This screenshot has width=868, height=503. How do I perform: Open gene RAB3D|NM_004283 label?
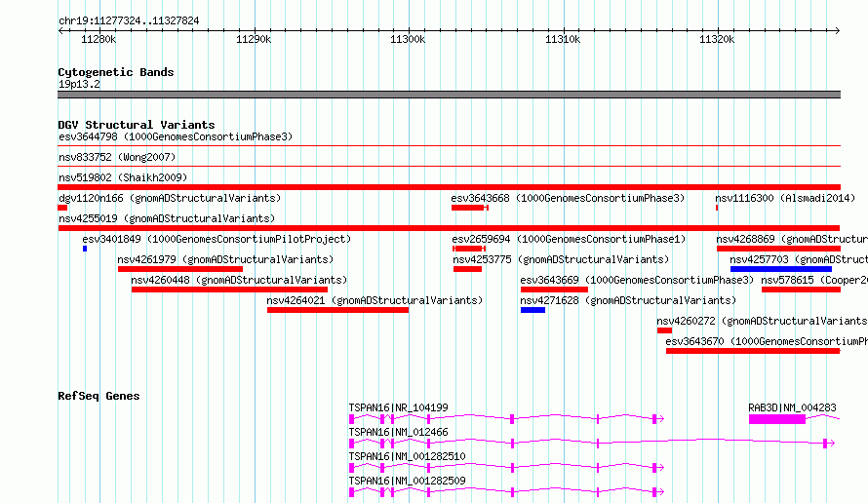(792, 407)
